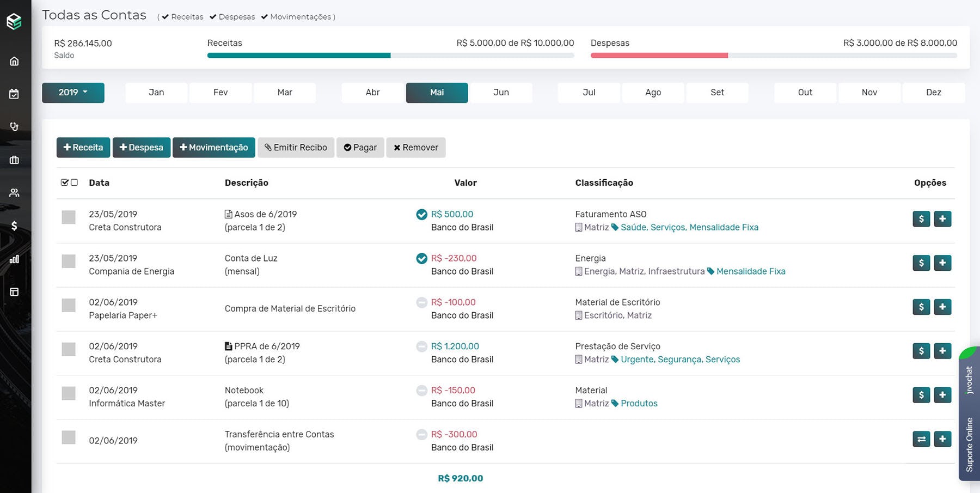
Task: Click the Emitir Recibo button
Action: coord(296,147)
